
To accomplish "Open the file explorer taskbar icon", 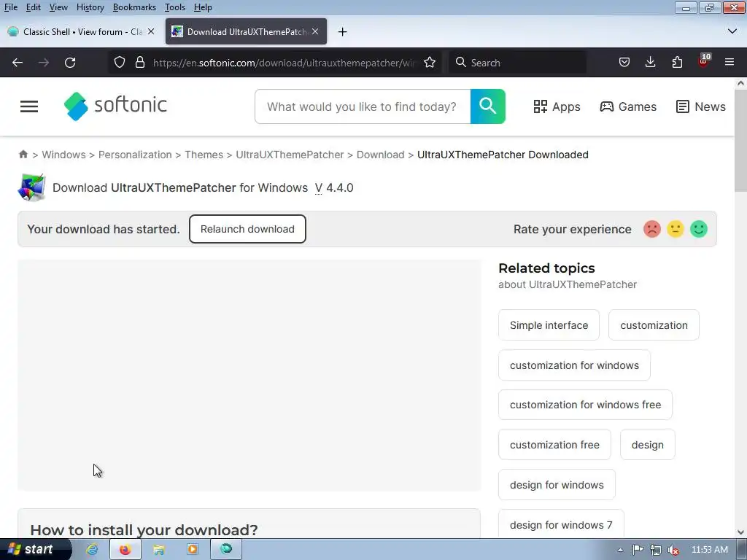I will [x=158, y=550].
